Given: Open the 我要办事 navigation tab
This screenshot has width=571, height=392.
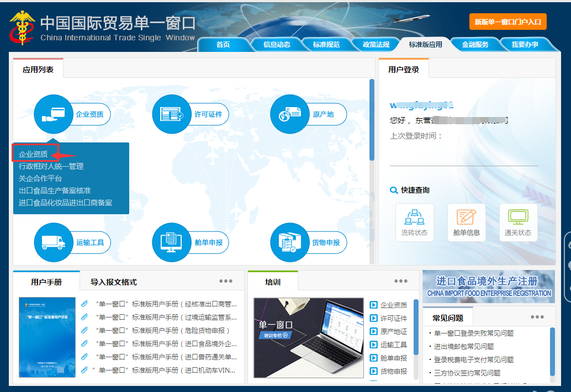Looking at the screenshot, I should coord(525,44).
